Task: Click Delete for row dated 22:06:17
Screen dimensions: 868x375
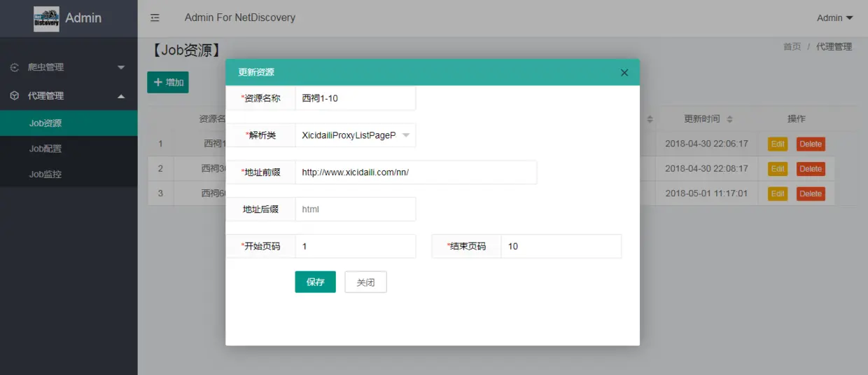Action: [811, 144]
